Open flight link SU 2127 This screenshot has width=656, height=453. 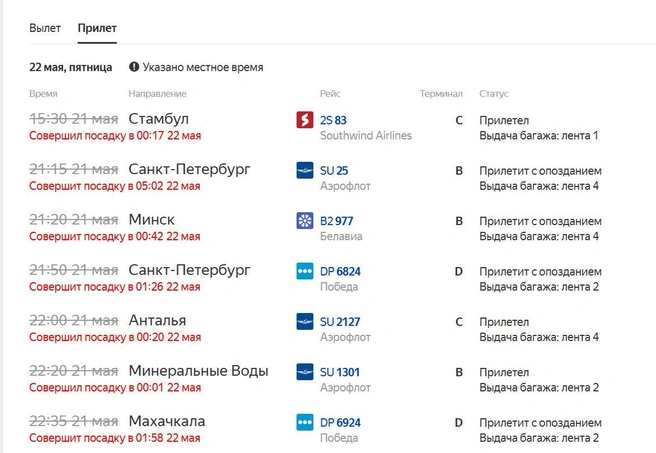(340, 322)
